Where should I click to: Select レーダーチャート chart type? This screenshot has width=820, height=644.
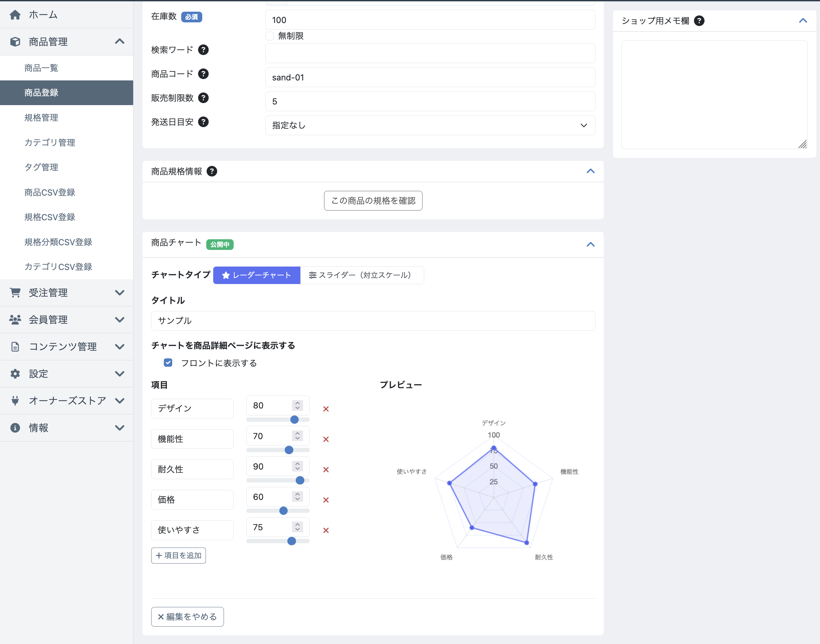tap(257, 275)
